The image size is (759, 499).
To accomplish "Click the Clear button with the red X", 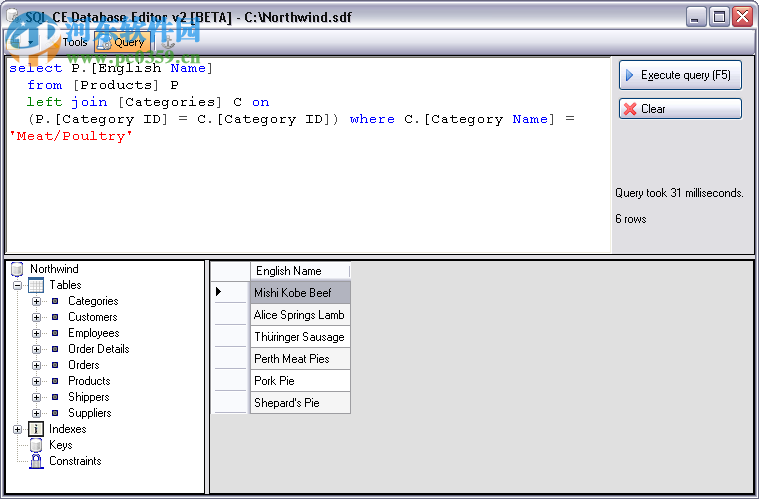I will click(x=680, y=109).
